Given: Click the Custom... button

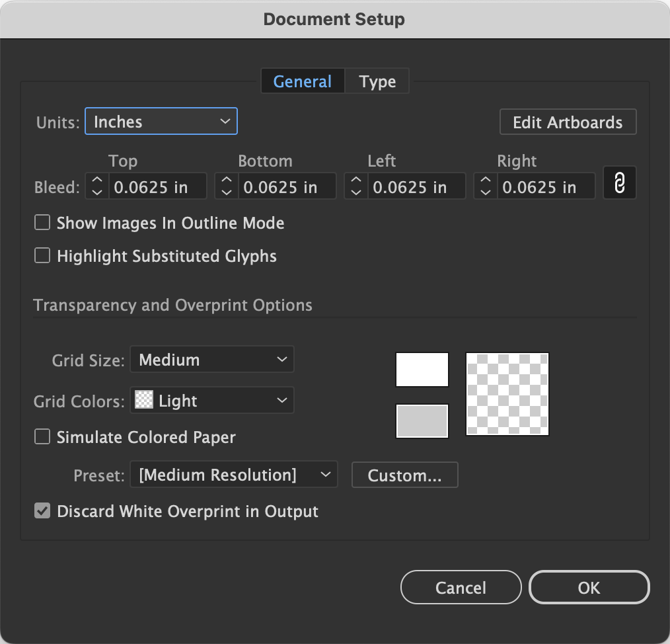Looking at the screenshot, I should (x=404, y=475).
